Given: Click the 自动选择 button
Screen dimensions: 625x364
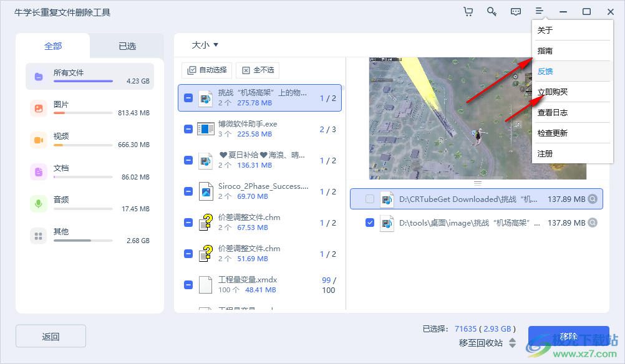Looking at the screenshot, I should coord(208,70).
